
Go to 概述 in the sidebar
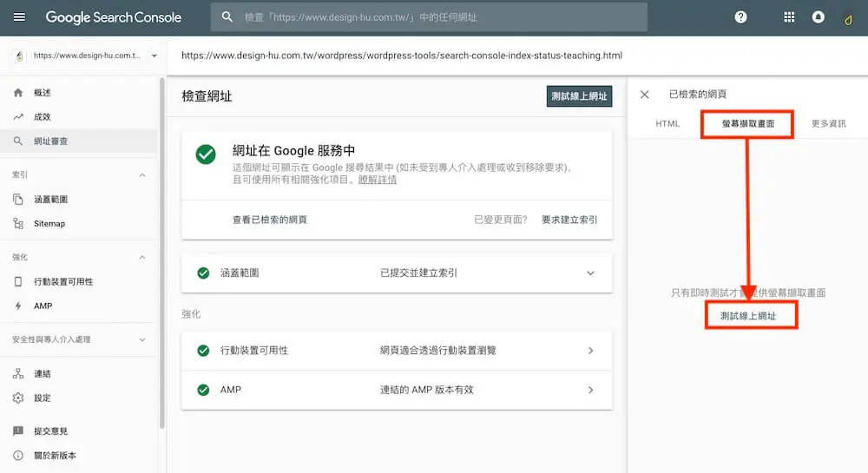coord(43,92)
